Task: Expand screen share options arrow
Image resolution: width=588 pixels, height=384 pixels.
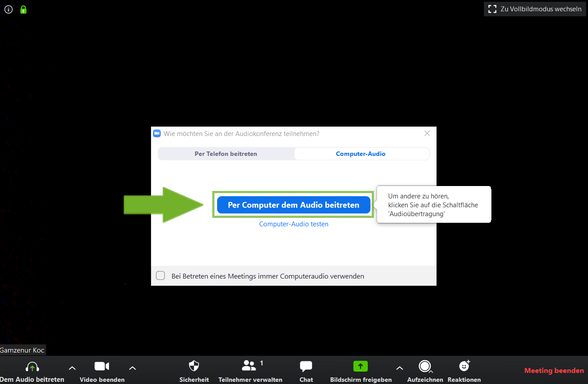Action: pyautogui.click(x=399, y=368)
